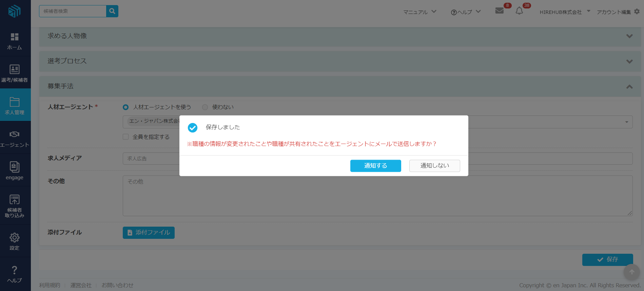Go to Home in the sidebar
644x291 pixels.
(x=15, y=41)
